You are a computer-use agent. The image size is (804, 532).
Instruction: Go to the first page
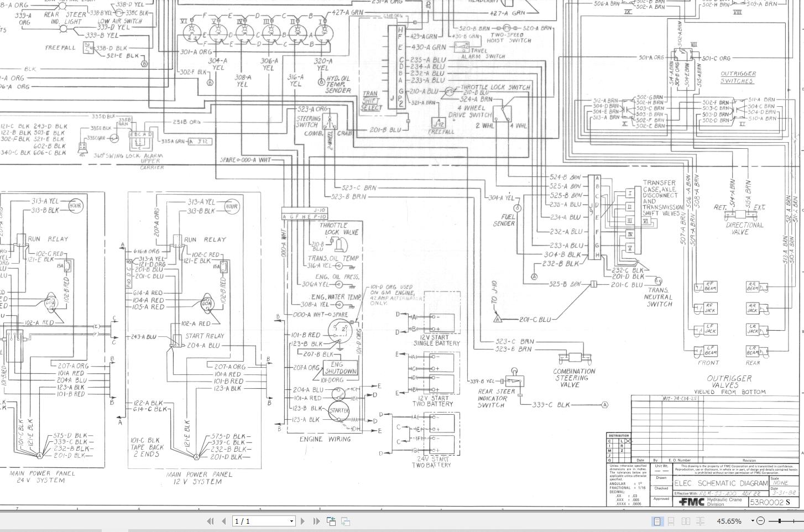point(210,521)
